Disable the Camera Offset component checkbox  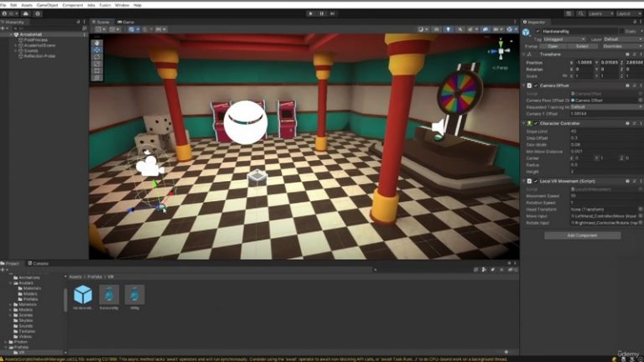tap(536, 85)
